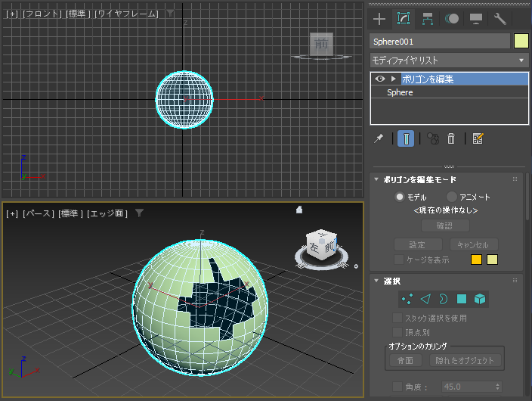Screen dimensions: 532x401
Task: Click the キャンセル button
Action: 474,244
